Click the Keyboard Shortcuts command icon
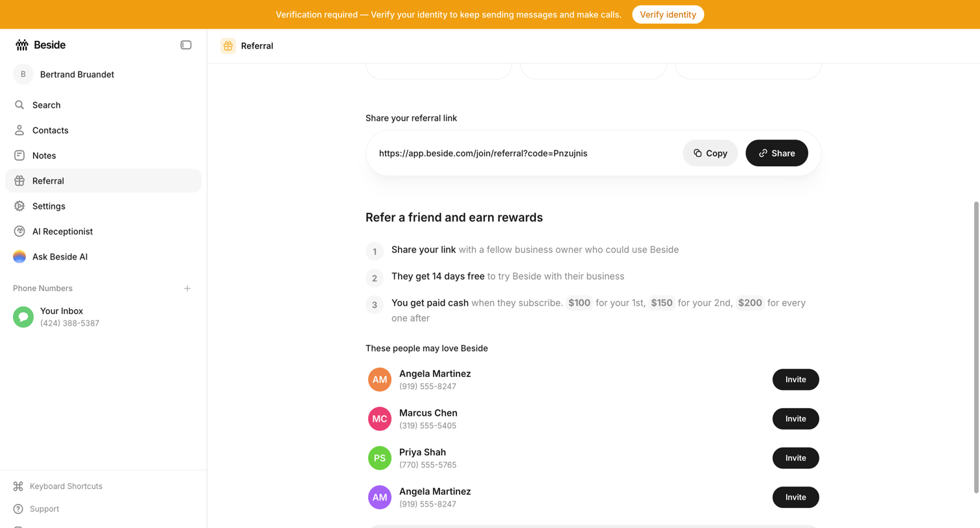Screen dimensions: 980x528 click(x=18, y=486)
